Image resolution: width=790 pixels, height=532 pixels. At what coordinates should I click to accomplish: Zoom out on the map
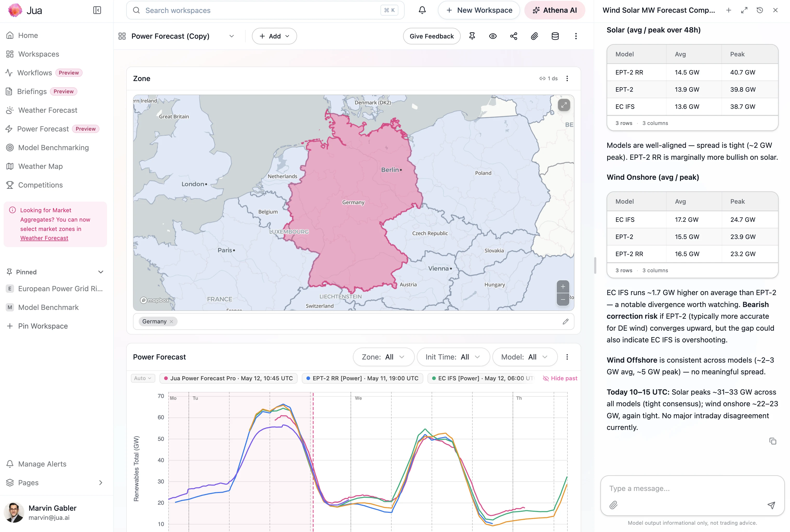tap(563, 299)
